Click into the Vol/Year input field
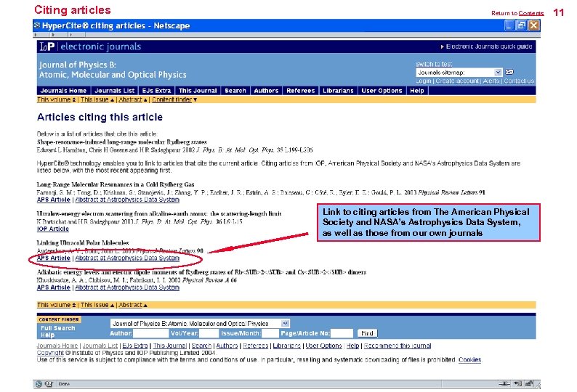The width and height of the screenshot is (577, 392). [x=209, y=333]
